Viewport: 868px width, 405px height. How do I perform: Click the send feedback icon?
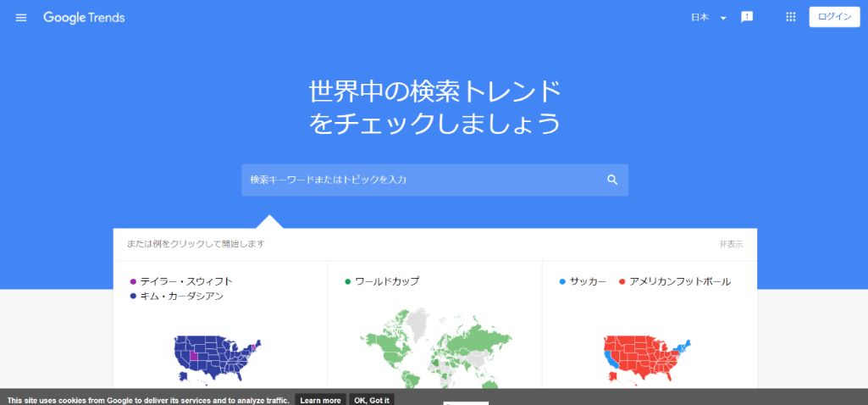(x=747, y=17)
